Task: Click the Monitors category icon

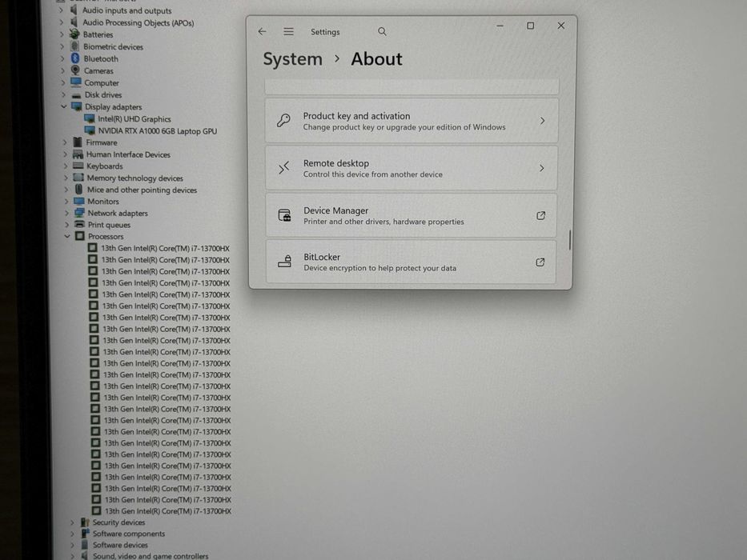Action: click(x=79, y=201)
